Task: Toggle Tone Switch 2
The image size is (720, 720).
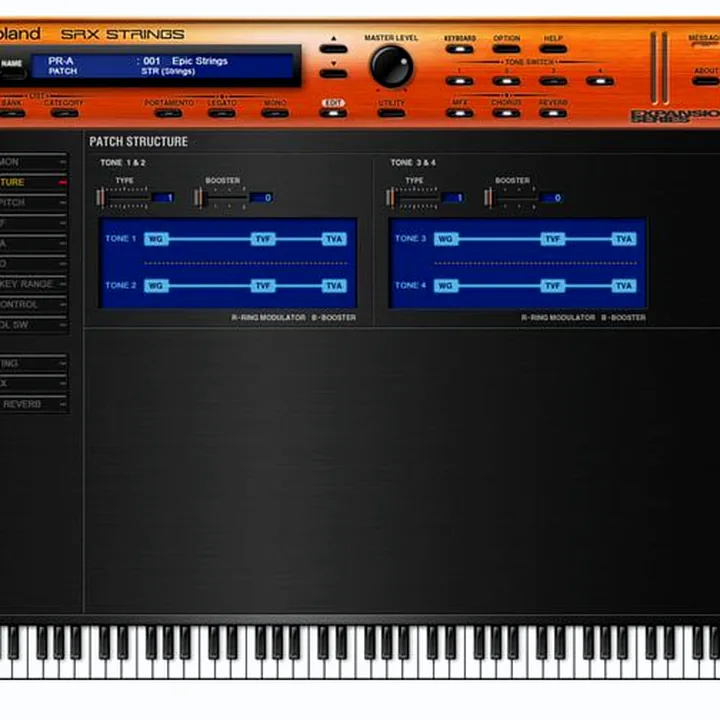Action: point(506,82)
